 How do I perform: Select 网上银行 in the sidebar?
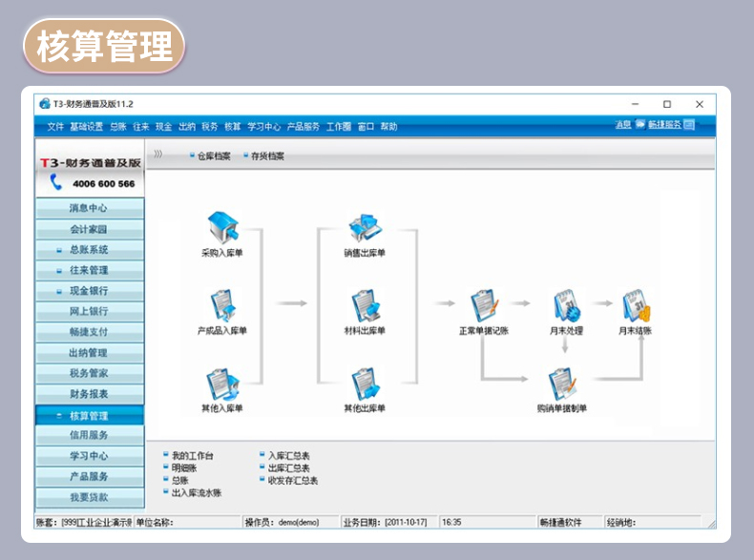click(90, 312)
